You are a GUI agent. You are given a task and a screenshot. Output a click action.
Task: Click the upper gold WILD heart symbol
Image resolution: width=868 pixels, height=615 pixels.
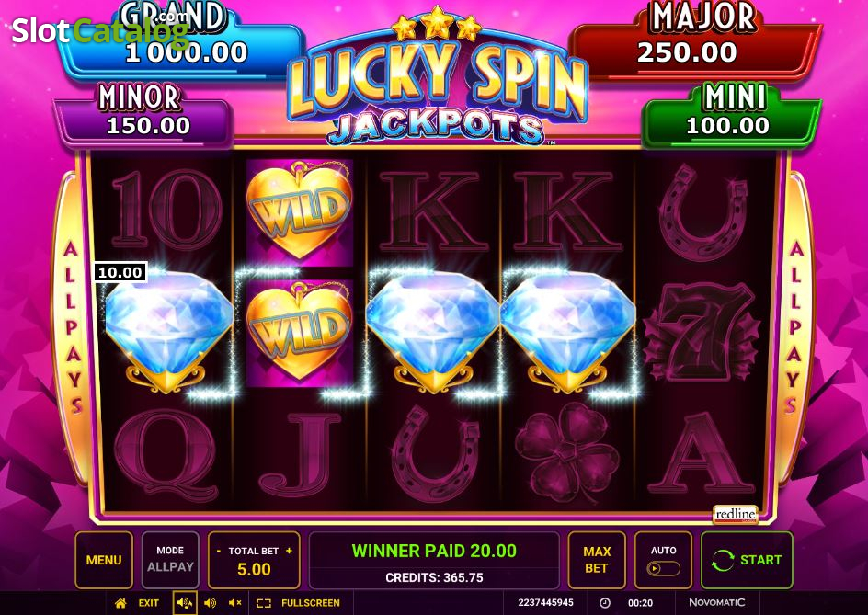click(300, 211)
